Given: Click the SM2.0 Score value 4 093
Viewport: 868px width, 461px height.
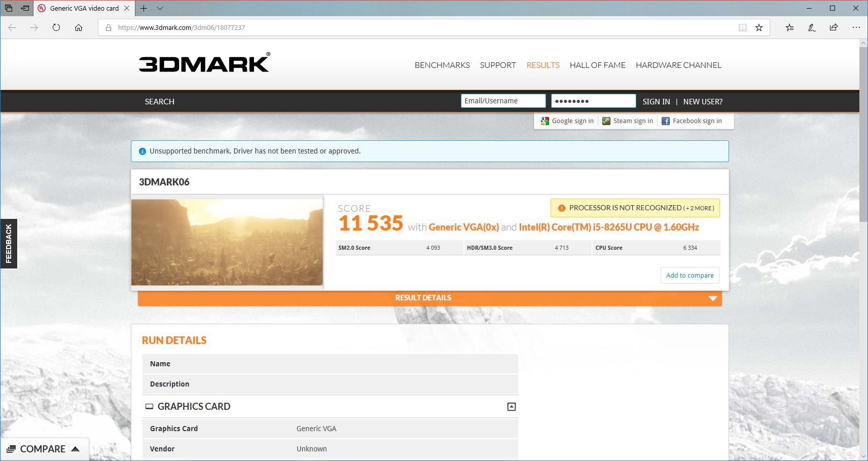Looking at the screenshot, I should point(433,248).
